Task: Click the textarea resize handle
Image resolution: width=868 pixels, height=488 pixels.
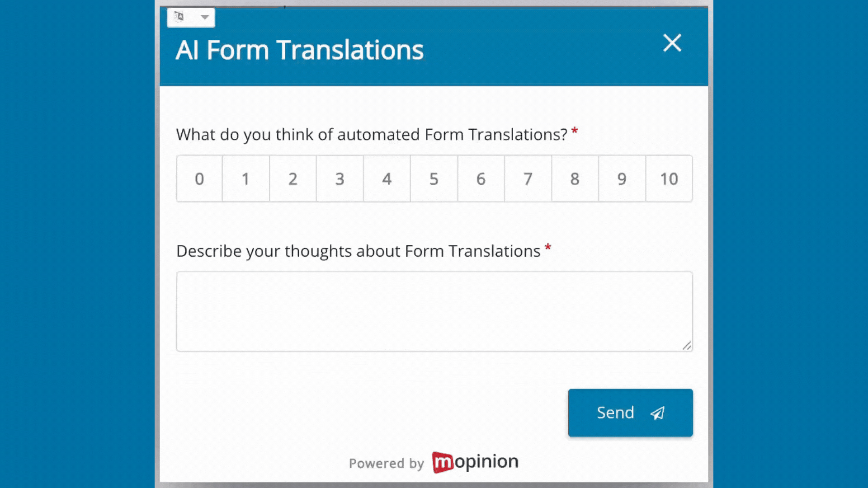Action: pyautogui.click(x=687, y=346)
